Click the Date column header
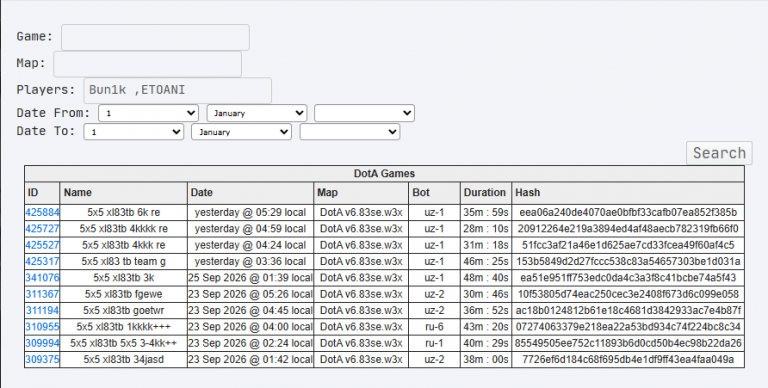The height and width of the screenshot is (388, 768). point(250,193)
